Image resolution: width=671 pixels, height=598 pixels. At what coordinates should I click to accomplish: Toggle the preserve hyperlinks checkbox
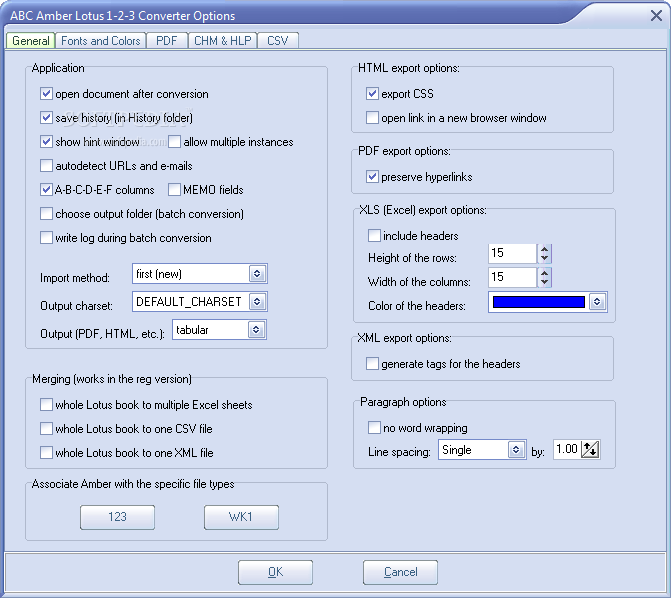click(x=372, y=177)
